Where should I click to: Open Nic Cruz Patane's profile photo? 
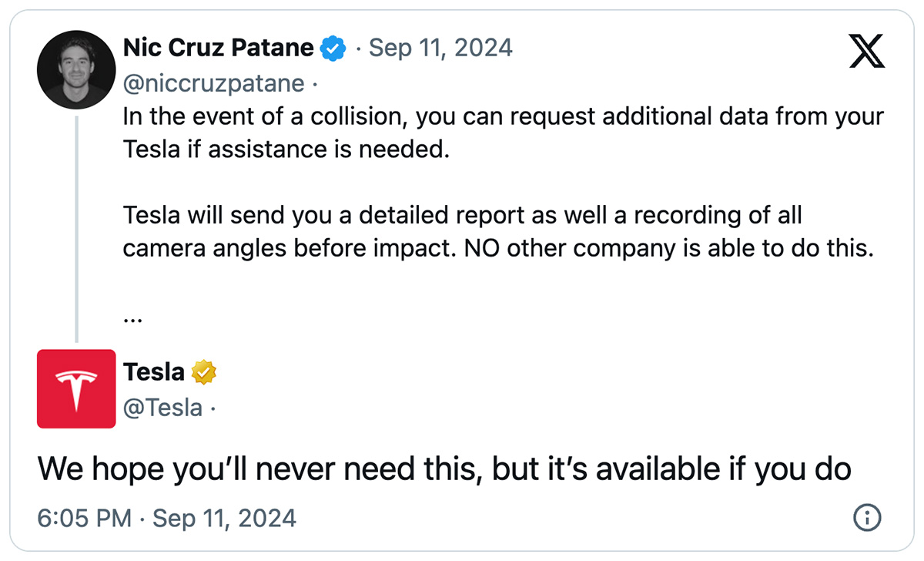click(x=71, y=70)
